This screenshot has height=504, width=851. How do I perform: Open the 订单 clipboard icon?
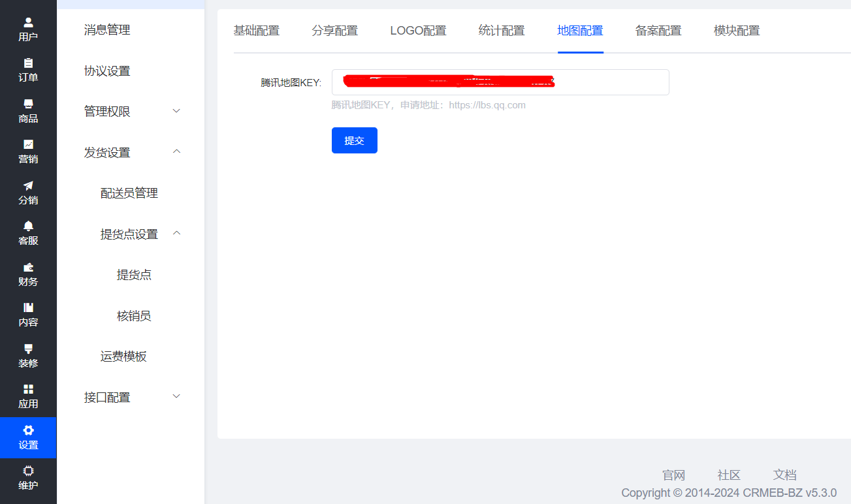[28, 63]
